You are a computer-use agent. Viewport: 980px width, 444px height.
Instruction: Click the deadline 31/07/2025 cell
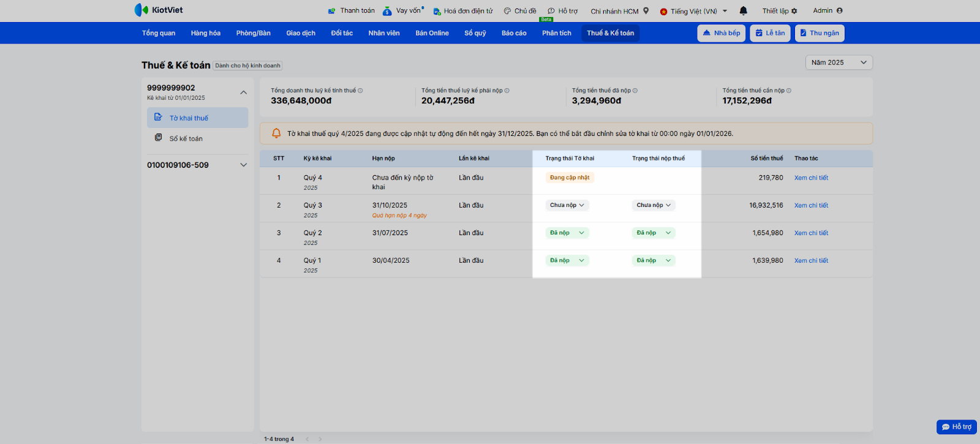pos(390,233)
